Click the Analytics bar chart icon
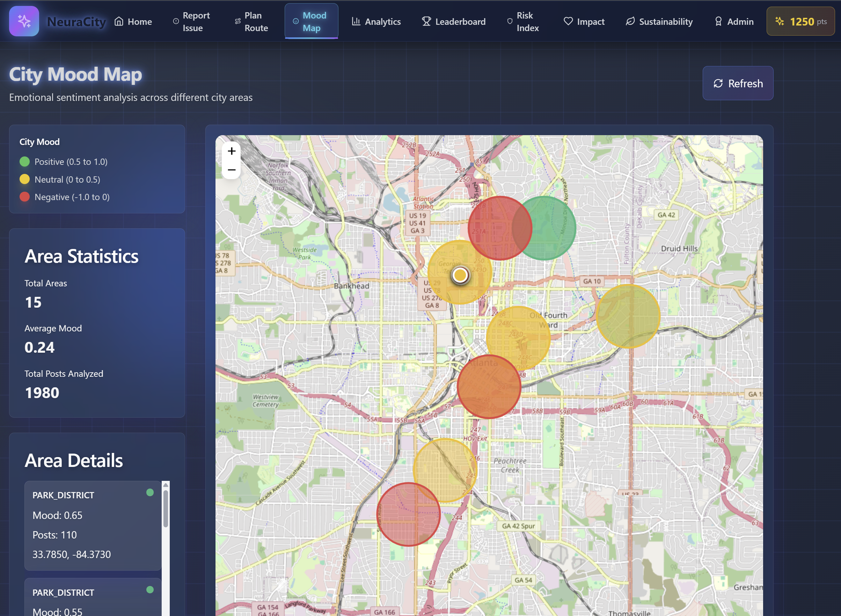Image resolution: width=841 pixels, height=616 pixels. click(356, 21)
